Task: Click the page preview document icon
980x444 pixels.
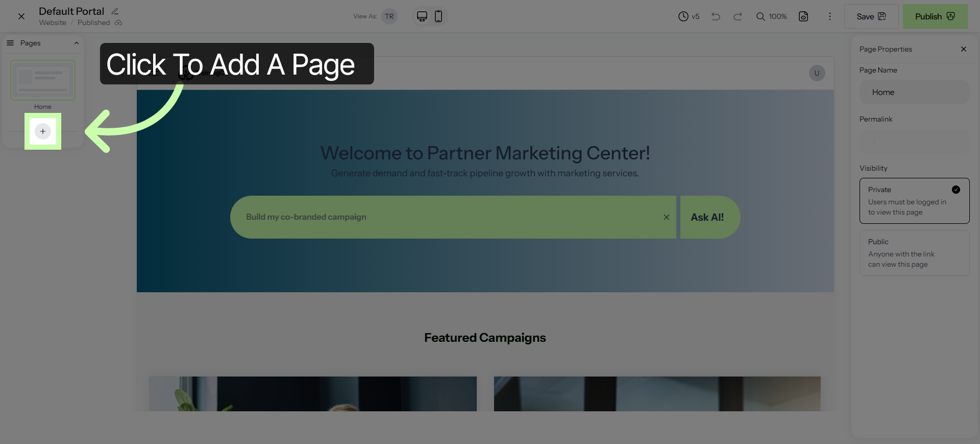Action: tap(803, 16)
